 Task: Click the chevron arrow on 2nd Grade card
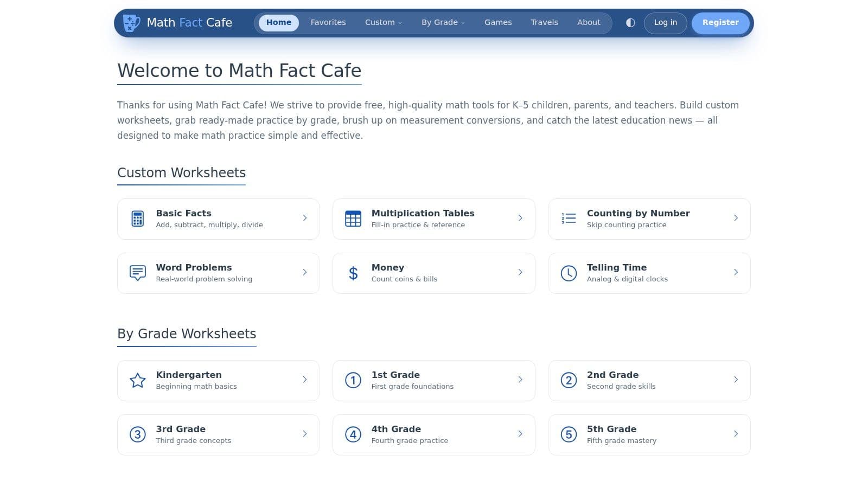tap(736, 380)
